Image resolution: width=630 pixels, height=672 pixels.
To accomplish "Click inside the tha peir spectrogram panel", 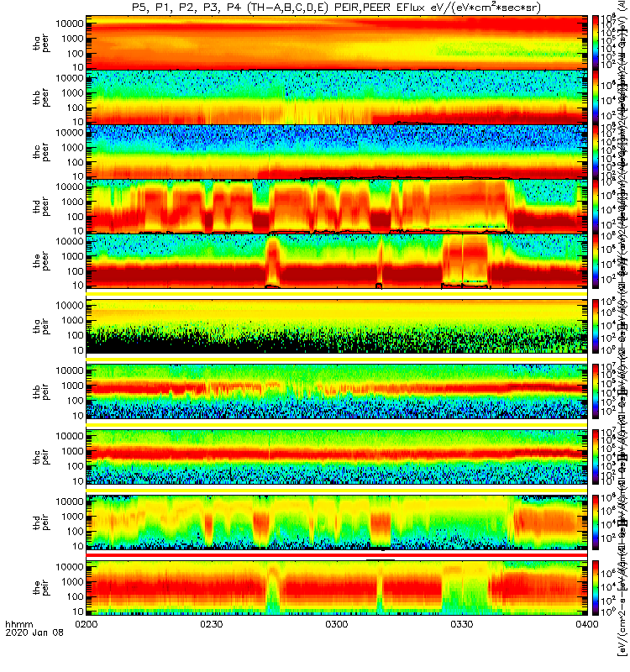I will [x=337, y=326].
